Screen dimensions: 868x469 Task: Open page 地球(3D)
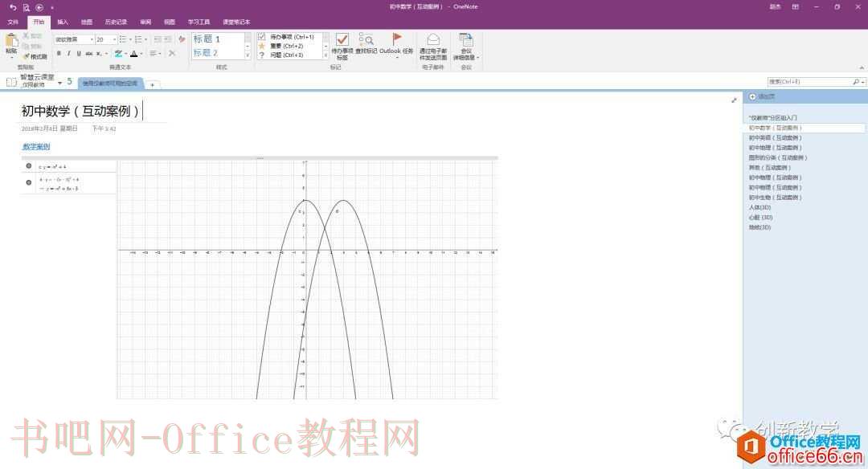[x=759, y=227]
